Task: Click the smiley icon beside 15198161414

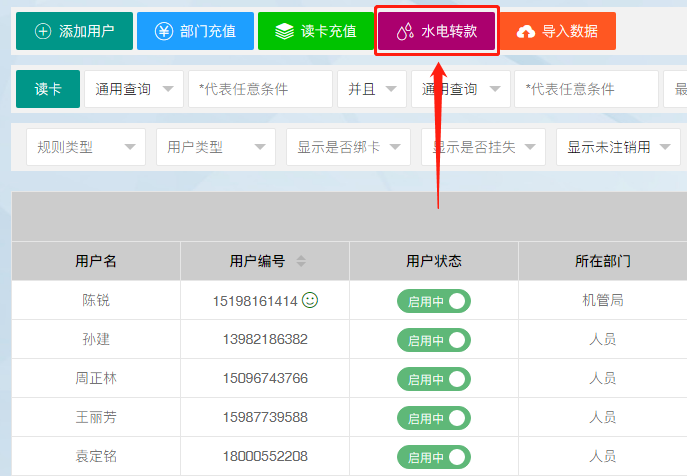Action: [310, 300]
